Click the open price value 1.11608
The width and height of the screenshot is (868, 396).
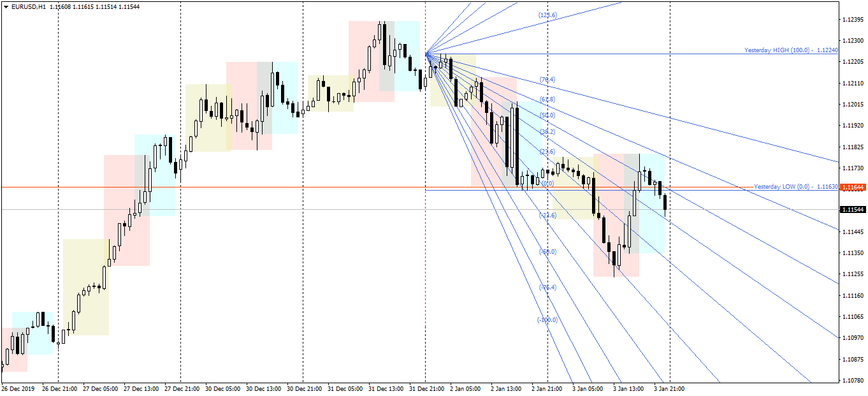61,6
